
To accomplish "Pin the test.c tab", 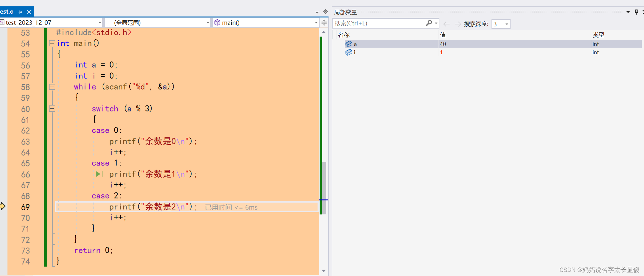I will (x=20, y=12).
